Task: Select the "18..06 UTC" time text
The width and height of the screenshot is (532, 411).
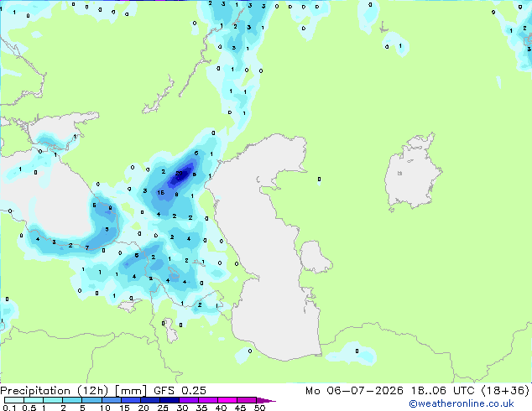Action: [443, 391]
